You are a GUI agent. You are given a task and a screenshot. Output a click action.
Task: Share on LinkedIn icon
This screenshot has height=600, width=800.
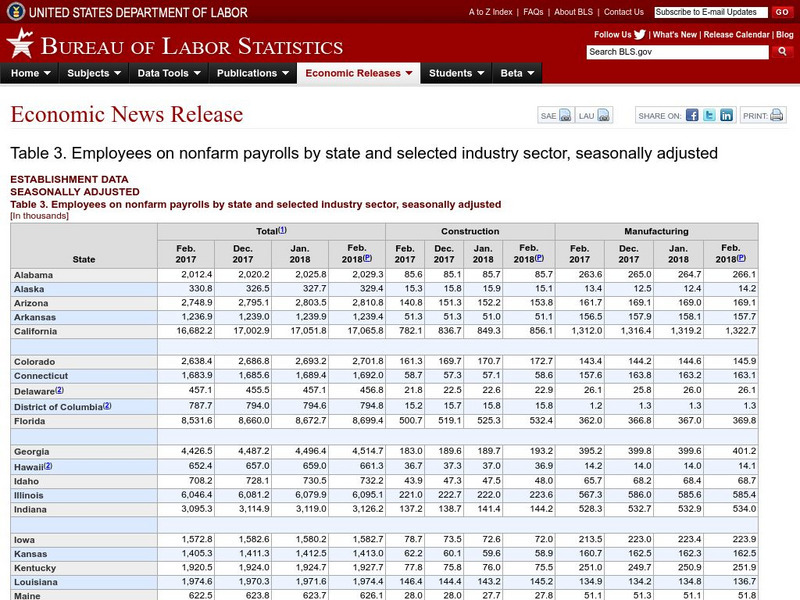click(726, 115)
